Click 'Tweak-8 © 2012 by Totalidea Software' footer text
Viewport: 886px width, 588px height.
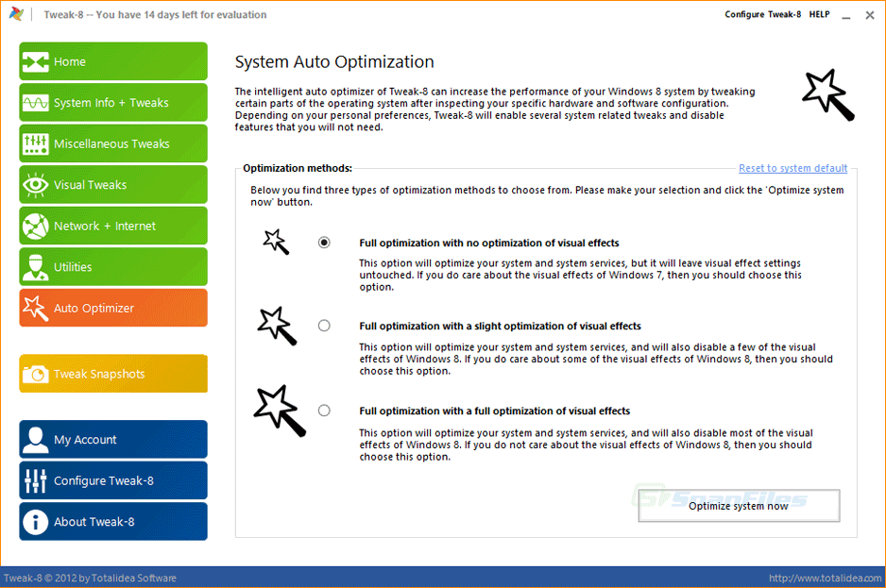click(90, 578)
